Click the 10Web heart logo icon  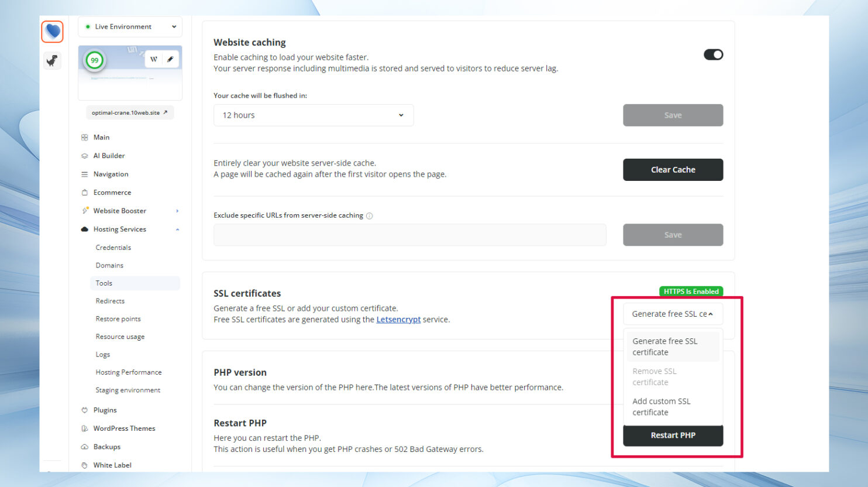(52, 32)
